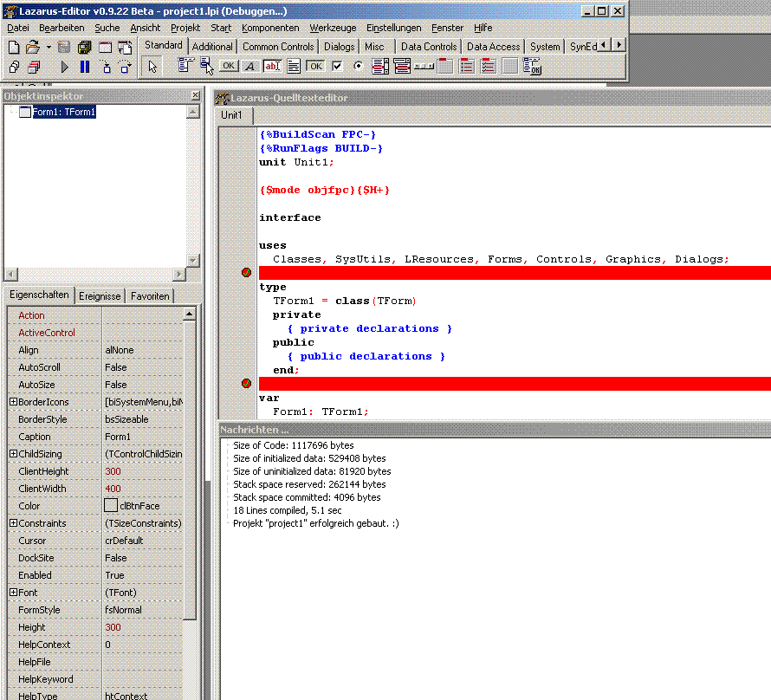Select the TRadioButton component in palette
The height and width of the screenshot is (700, 771).
point(359,66)
